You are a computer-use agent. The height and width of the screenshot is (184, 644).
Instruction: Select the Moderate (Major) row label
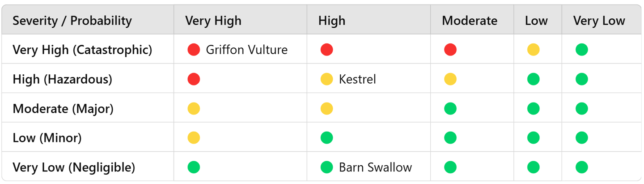(x=63, y=109)
